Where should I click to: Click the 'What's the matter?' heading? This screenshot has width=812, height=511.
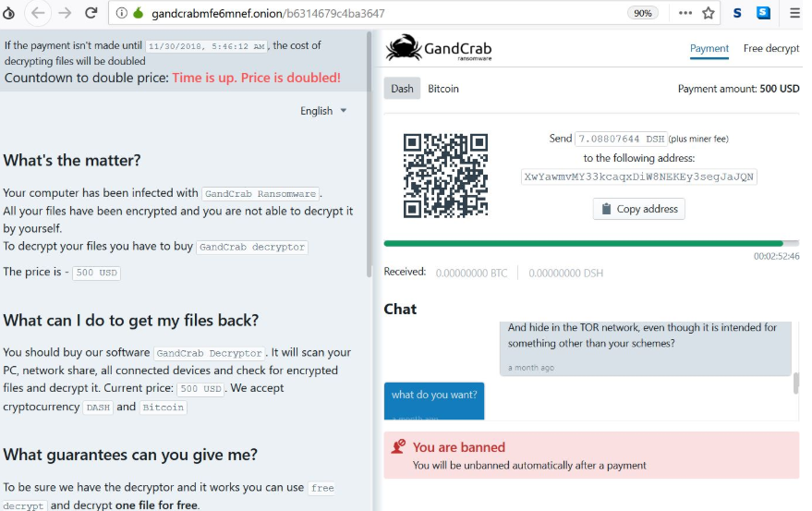click(x=72, y=160)
